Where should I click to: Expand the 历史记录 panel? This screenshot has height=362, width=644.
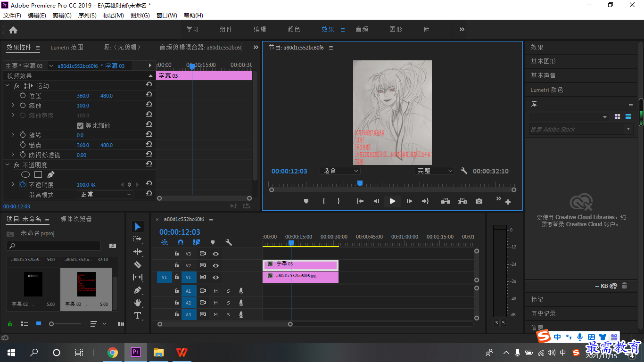pyautogui.click(x=543, y=313)
